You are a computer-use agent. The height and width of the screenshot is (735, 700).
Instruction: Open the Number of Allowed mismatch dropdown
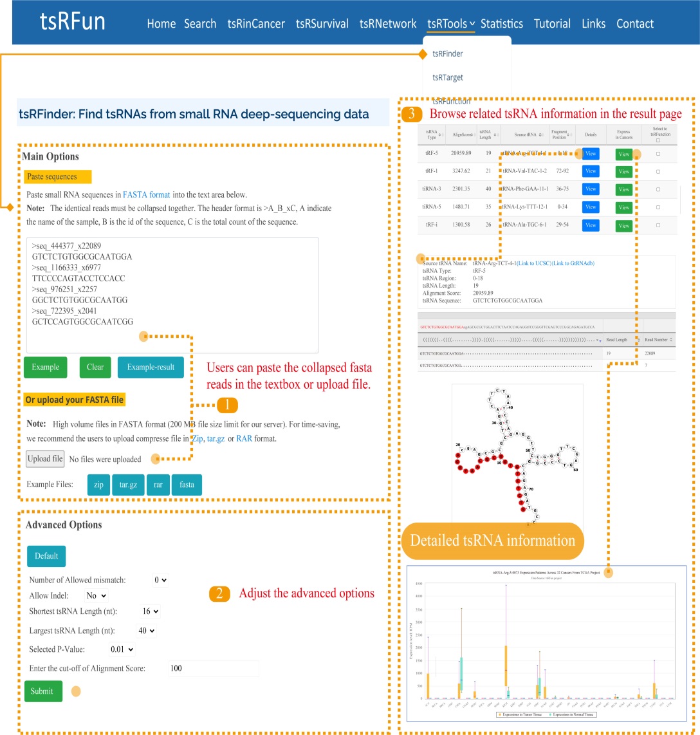(160, 580)
